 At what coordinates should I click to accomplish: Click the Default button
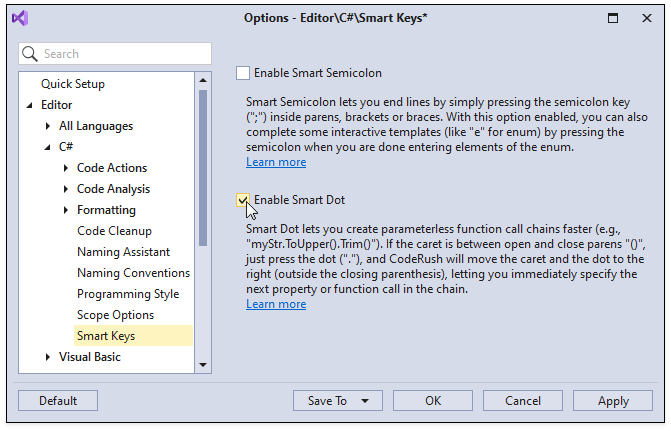tap(58, 401)
